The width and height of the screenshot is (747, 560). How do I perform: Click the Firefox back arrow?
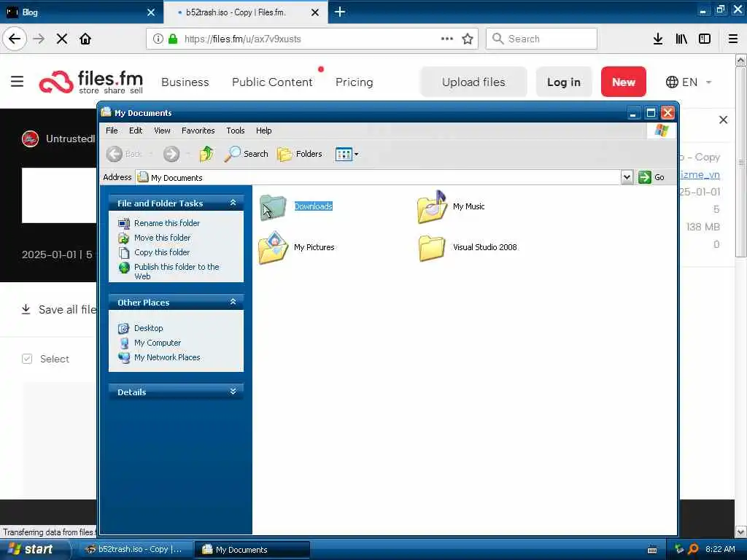click(15, 39)
